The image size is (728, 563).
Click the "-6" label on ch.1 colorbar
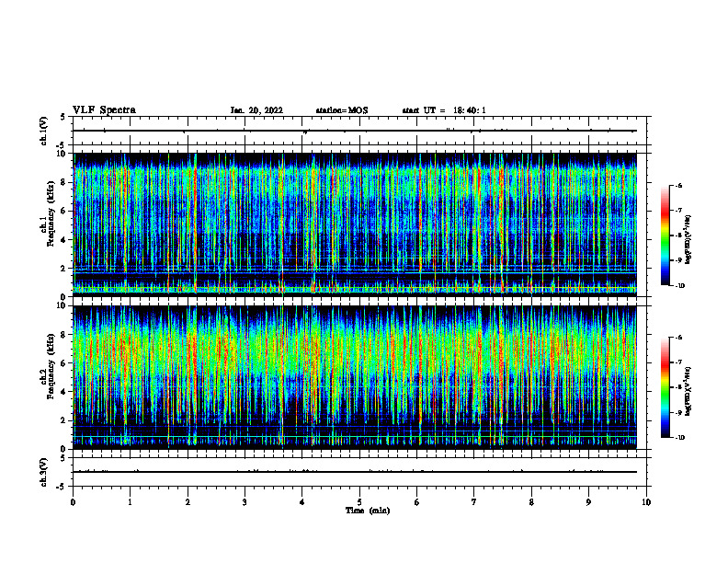pos(678,186)
